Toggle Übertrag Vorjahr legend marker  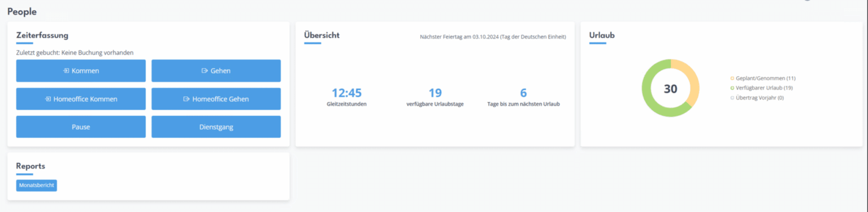[732, 97]
